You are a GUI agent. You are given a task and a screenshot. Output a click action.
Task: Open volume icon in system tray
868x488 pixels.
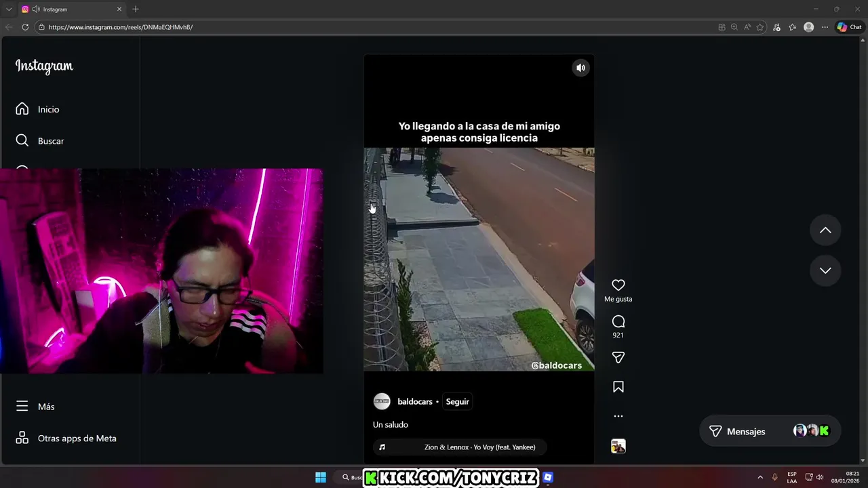(x=819, y=477)
